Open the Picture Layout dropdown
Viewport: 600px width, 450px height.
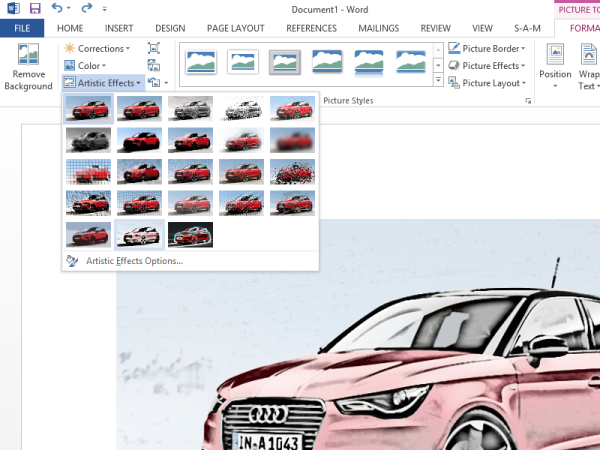point(487,83)
